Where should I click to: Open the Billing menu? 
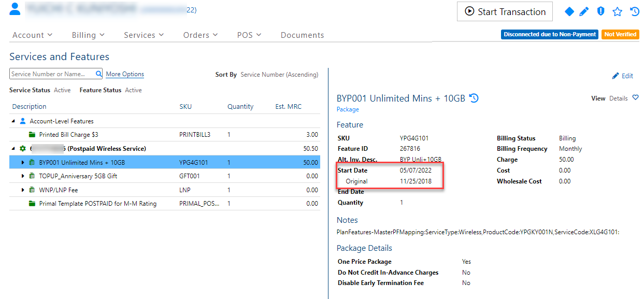coord(88,35)
